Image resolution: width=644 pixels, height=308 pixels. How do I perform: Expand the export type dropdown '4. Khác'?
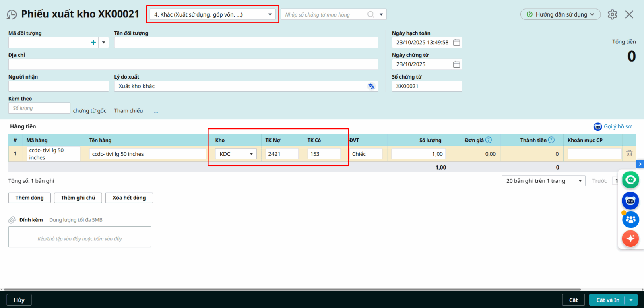(270, 14)
